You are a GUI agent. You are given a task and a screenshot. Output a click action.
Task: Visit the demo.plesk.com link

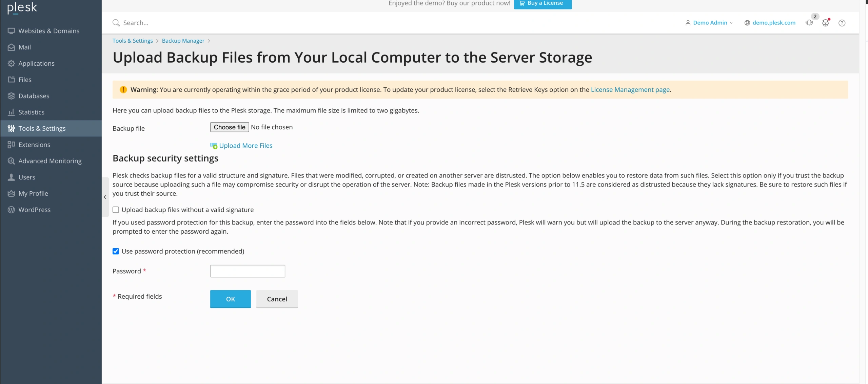774,23
